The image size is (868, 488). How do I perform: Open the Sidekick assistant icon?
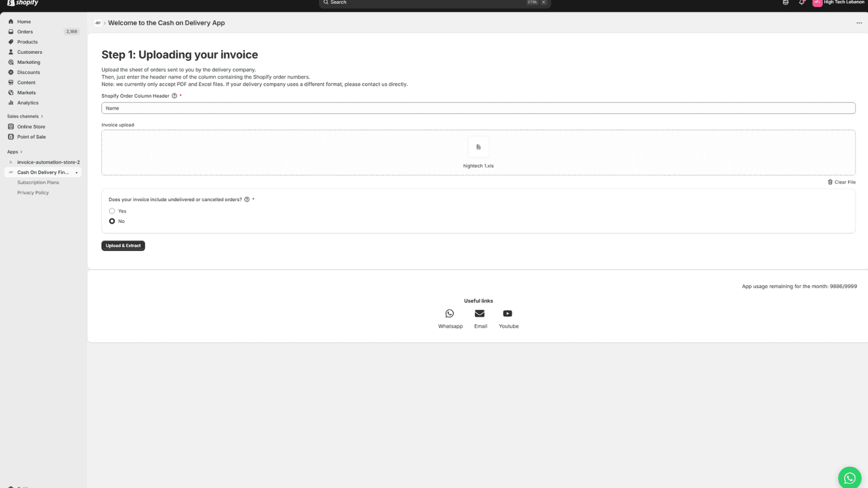786,3
